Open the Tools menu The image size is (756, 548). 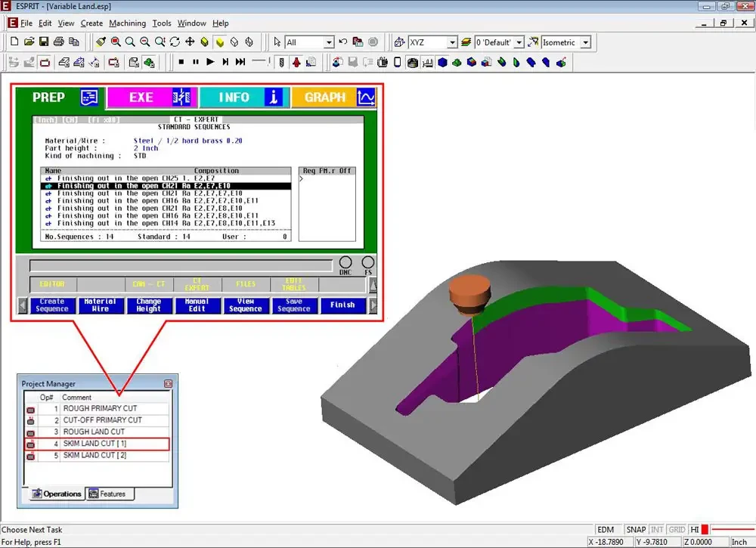coord(162,23)
